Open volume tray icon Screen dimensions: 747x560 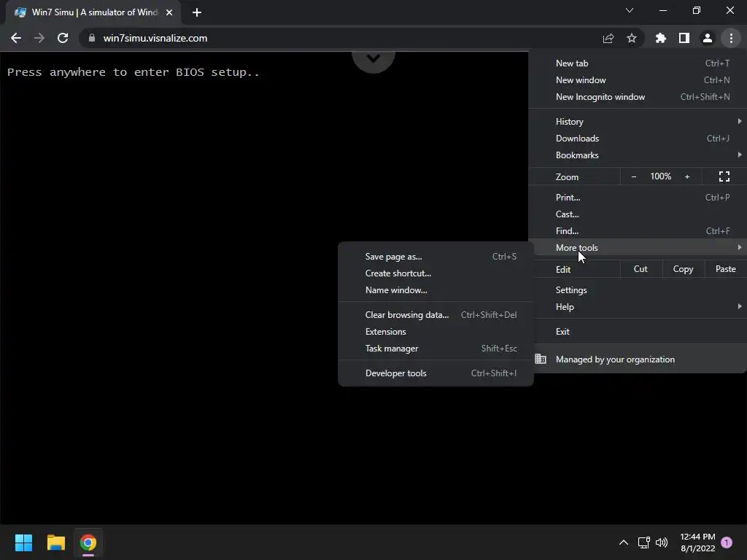tap(662, 542)
